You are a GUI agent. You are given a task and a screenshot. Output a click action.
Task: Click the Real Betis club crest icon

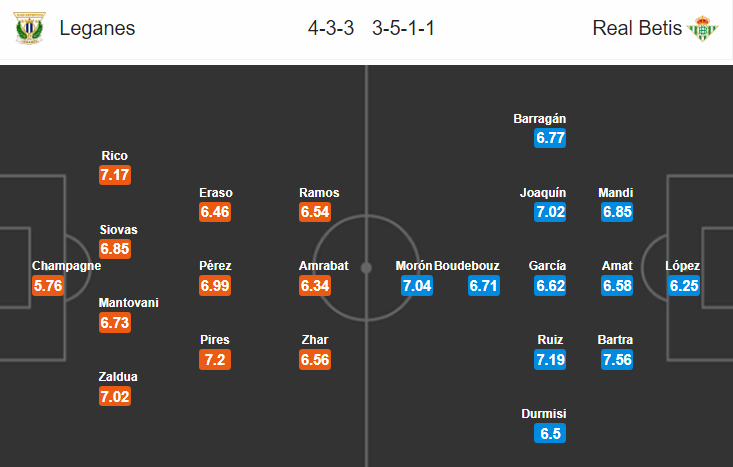tap(703, 29)
